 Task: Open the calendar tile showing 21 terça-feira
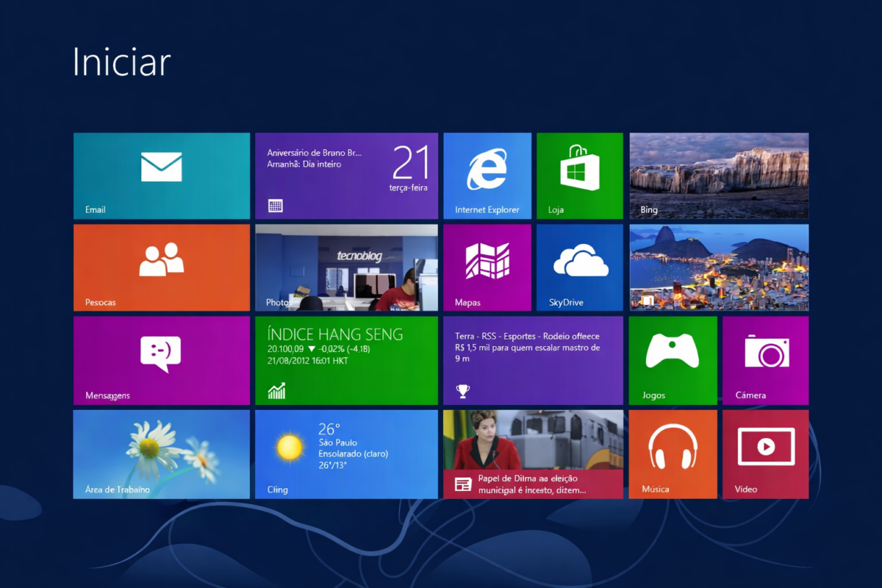(346, 176)
